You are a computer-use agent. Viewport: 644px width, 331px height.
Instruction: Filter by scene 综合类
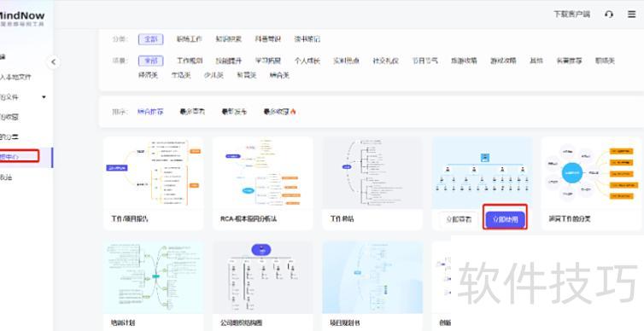(279, 75)
